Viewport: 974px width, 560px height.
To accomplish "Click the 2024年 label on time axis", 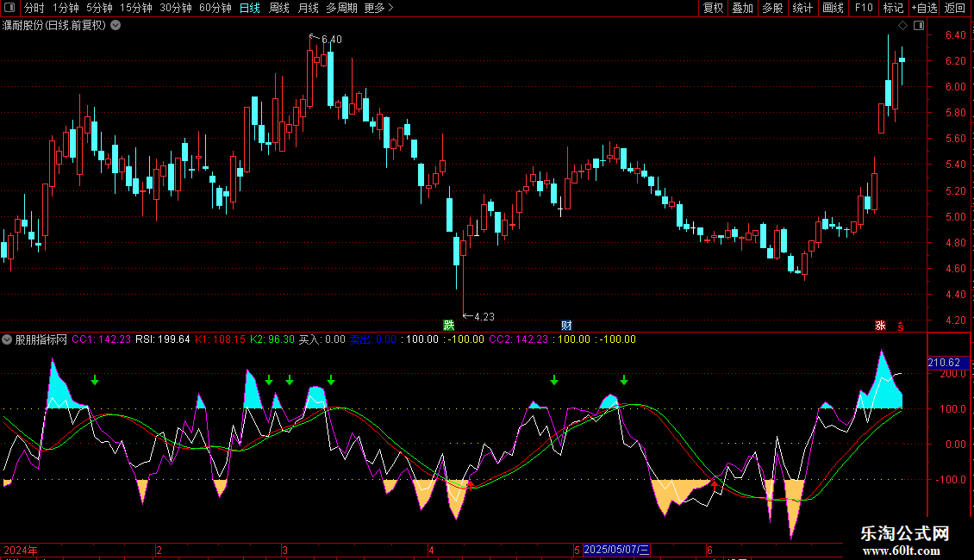I will 21,550.
